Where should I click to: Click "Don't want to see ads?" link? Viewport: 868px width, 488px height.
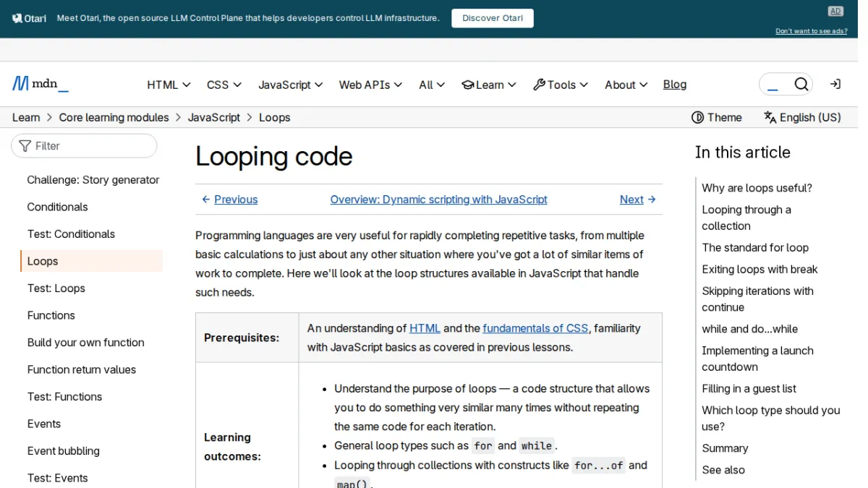(812, 31)
